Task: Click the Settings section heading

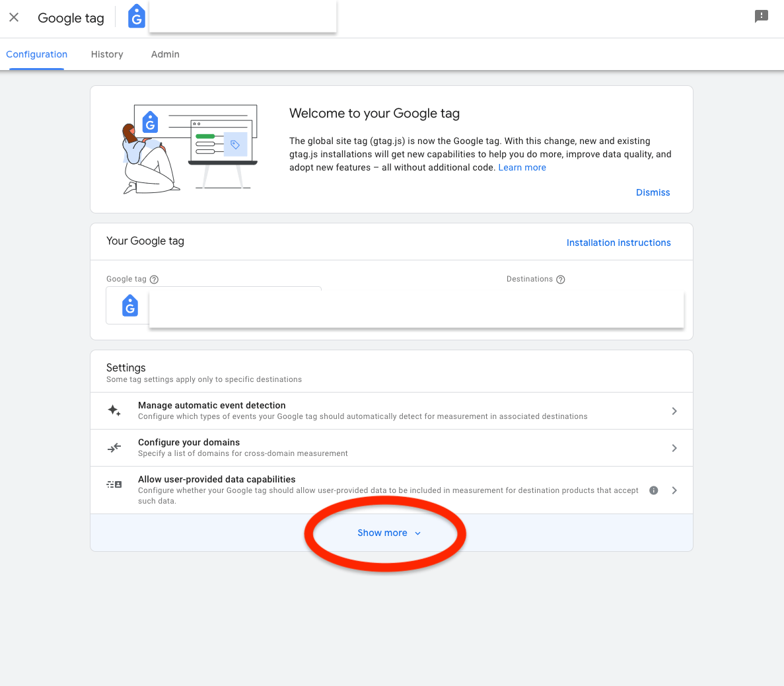Action: pos(126,367)
